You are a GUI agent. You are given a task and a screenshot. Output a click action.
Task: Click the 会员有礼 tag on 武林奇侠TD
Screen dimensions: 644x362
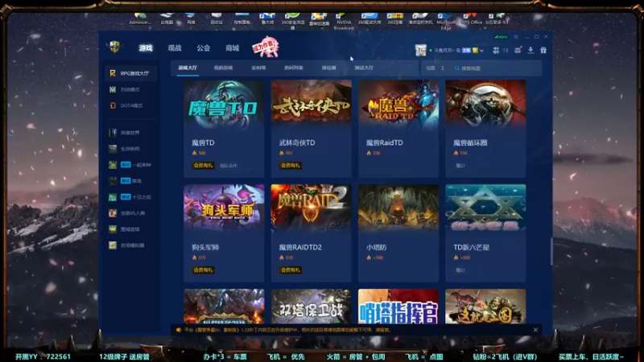point(291,166)
